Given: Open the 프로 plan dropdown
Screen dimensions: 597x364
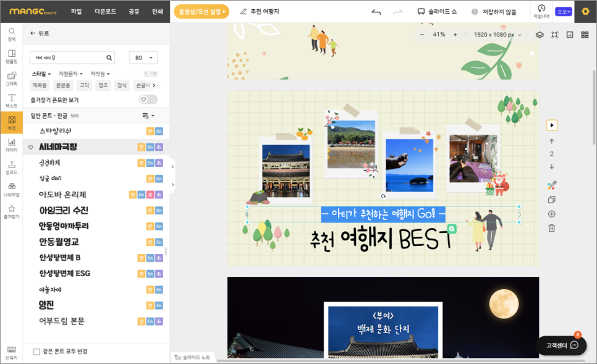Looking at the screenshot, I should [x=564, y=12].
